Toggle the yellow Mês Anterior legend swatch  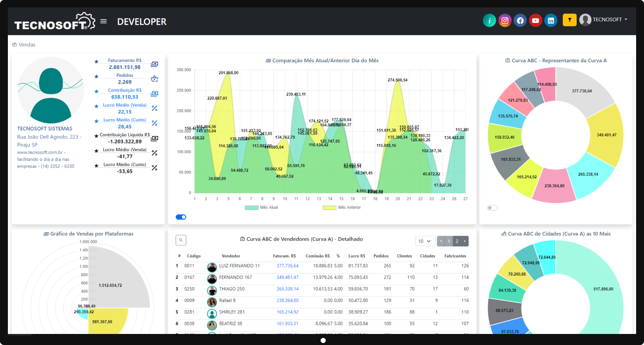click(x=329, y=207)
